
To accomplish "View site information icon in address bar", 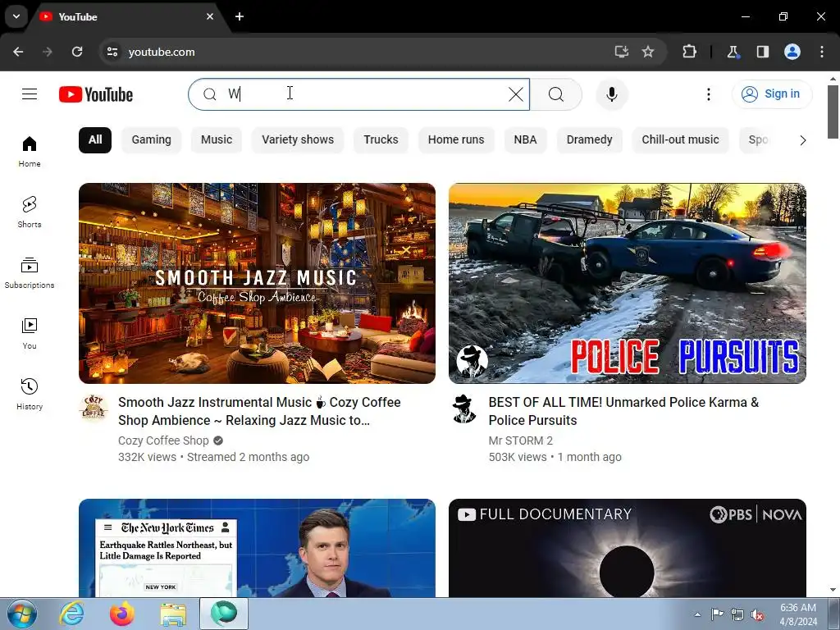I will click(x=112, y=52).
